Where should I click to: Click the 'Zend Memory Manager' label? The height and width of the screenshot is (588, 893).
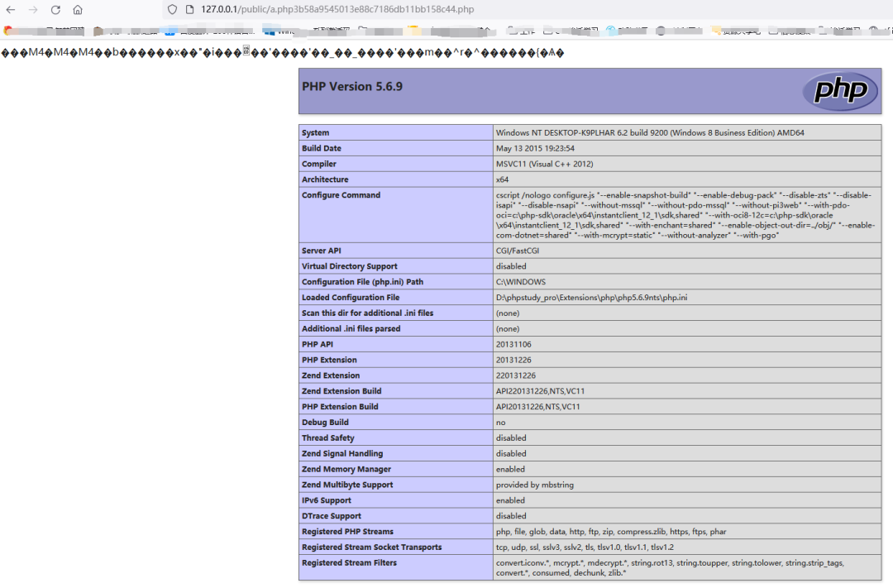click(346, 469)
